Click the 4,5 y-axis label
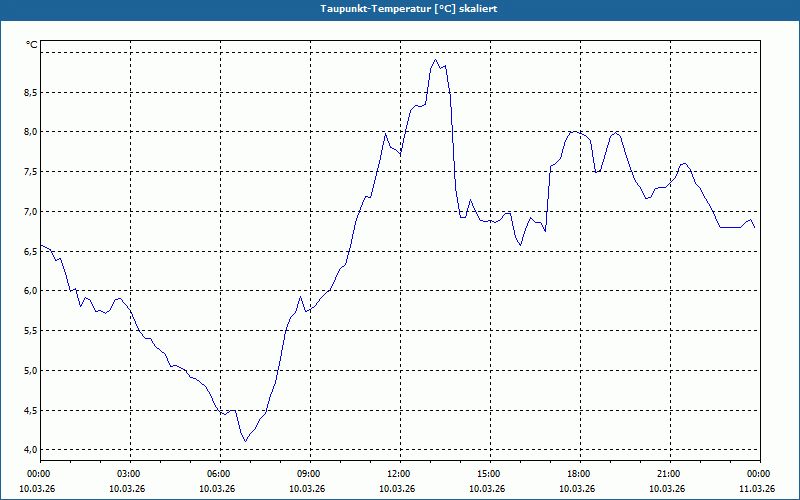The height and width of the screenshot is (500, 800). coord(32,410)
